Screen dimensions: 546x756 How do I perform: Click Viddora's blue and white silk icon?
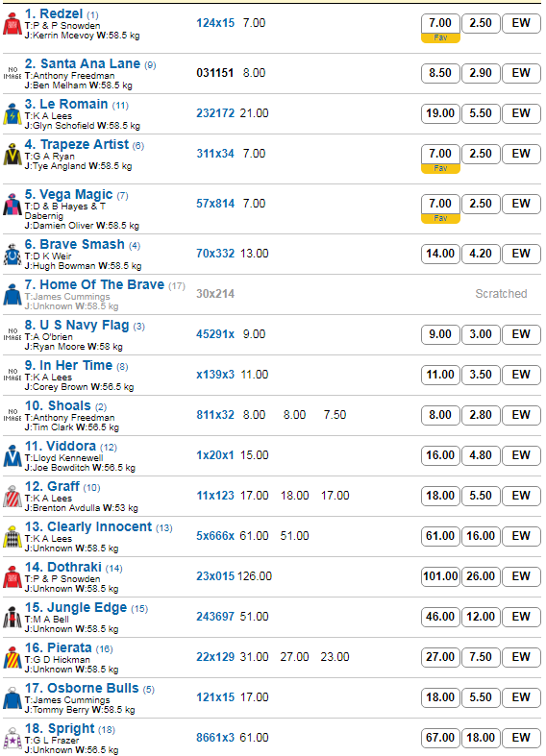(x=12, y=455)
